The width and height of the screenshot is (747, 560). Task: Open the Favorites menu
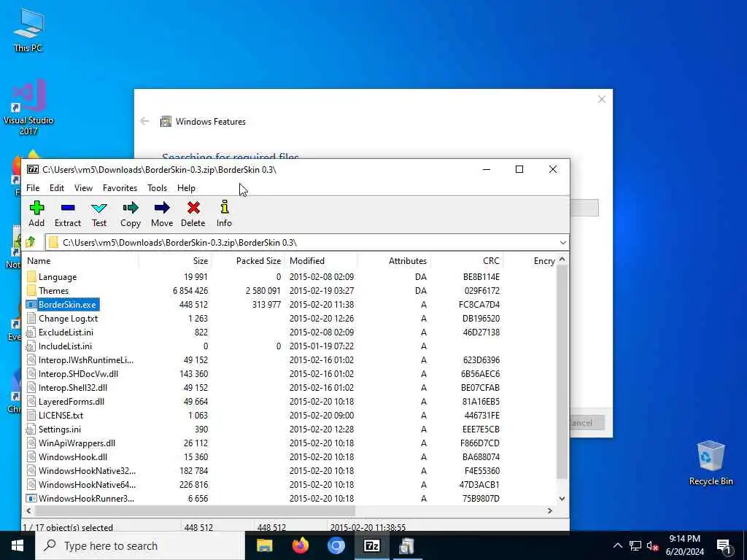[x=120, y=188]
